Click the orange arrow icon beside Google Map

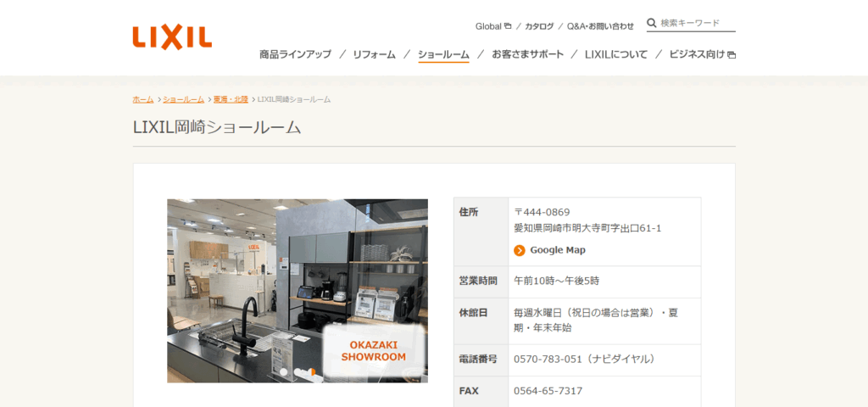(520, 250)
